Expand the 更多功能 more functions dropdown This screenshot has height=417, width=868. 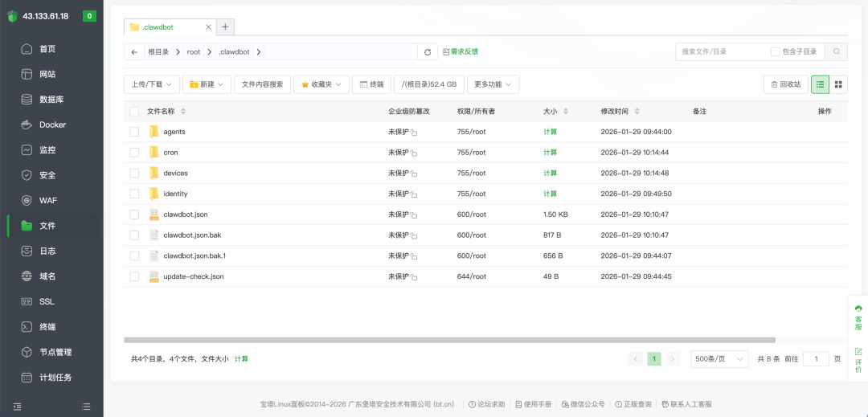point(493,84)
